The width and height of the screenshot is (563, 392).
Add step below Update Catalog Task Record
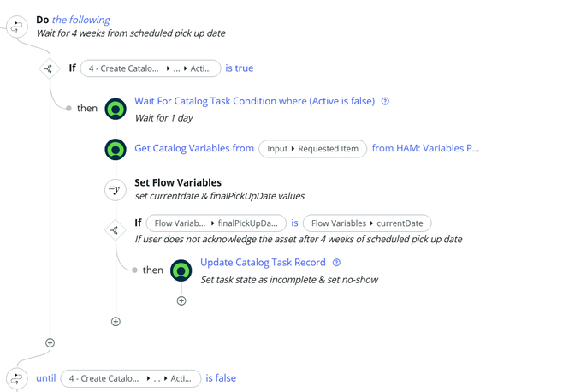[181, 300]
